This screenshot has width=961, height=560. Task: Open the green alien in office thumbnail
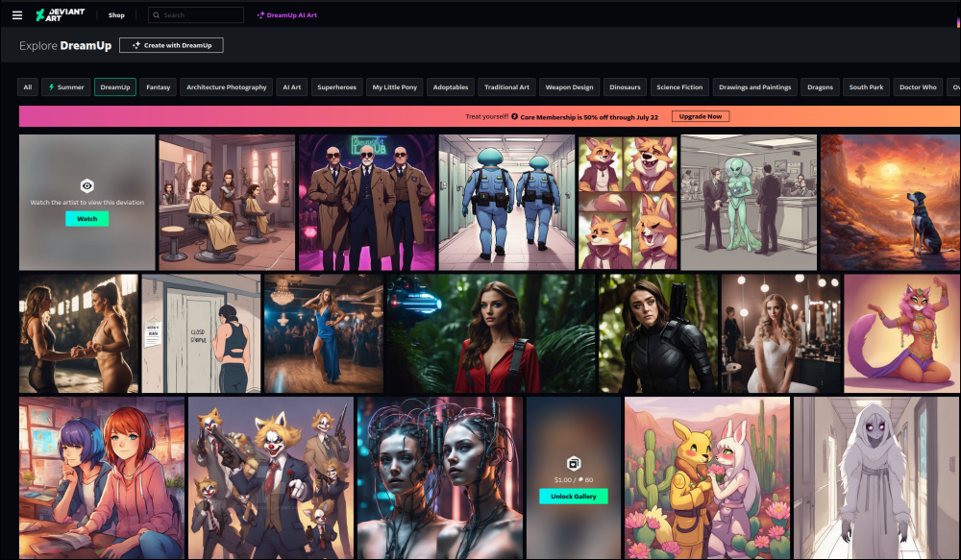749,203
